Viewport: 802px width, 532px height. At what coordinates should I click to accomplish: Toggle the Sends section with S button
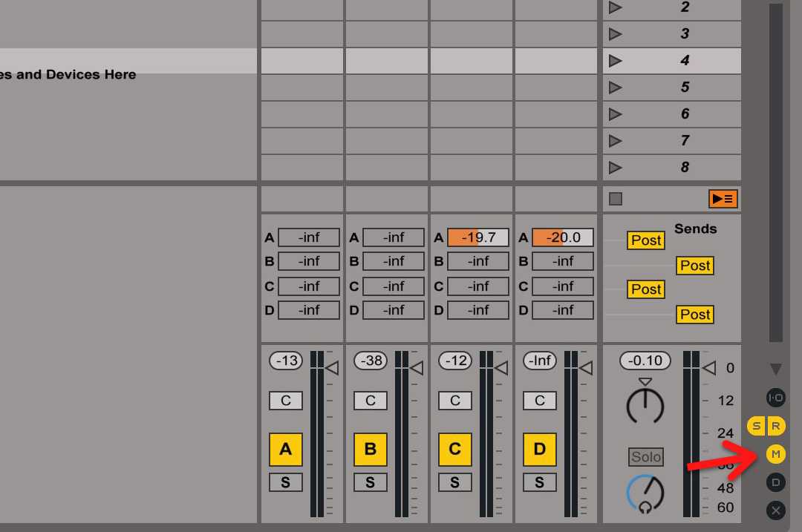pos(757,426)
